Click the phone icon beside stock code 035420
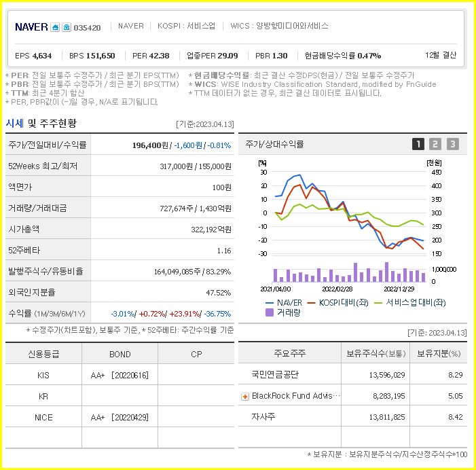The image size is (476, 470). pyautogui.click(x=67, y=27)
